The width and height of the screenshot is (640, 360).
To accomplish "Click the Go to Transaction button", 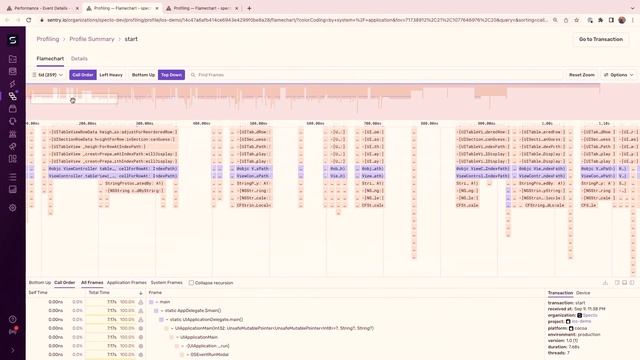I will tap(601, 39).
